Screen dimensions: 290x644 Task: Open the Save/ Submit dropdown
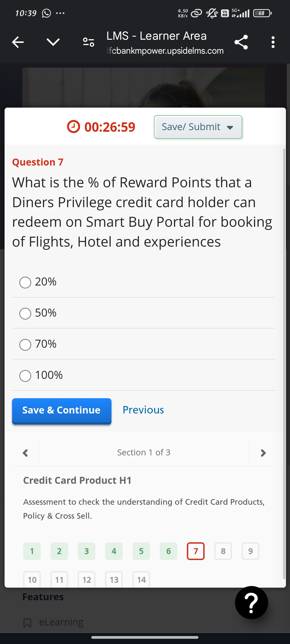pos(198,127)
